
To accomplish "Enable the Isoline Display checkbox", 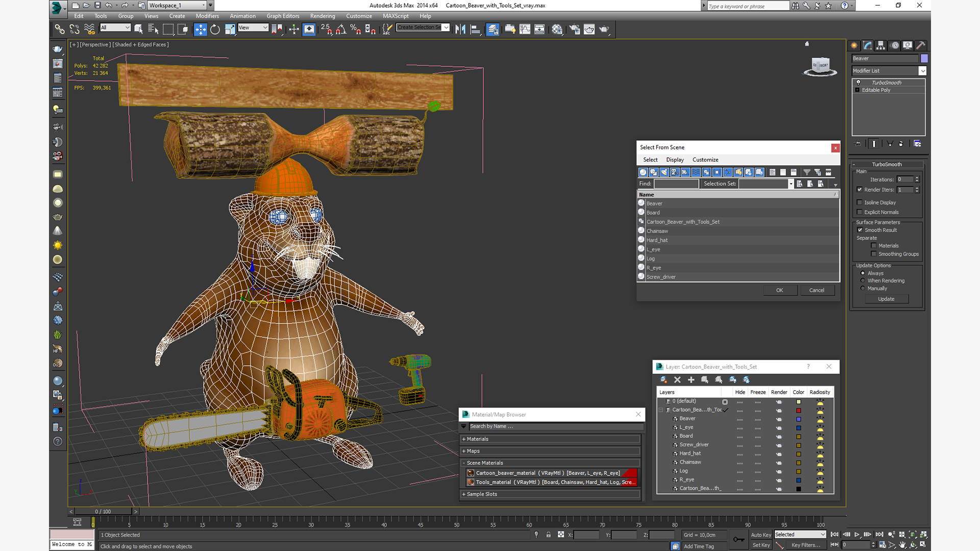I will pos(860,203).
